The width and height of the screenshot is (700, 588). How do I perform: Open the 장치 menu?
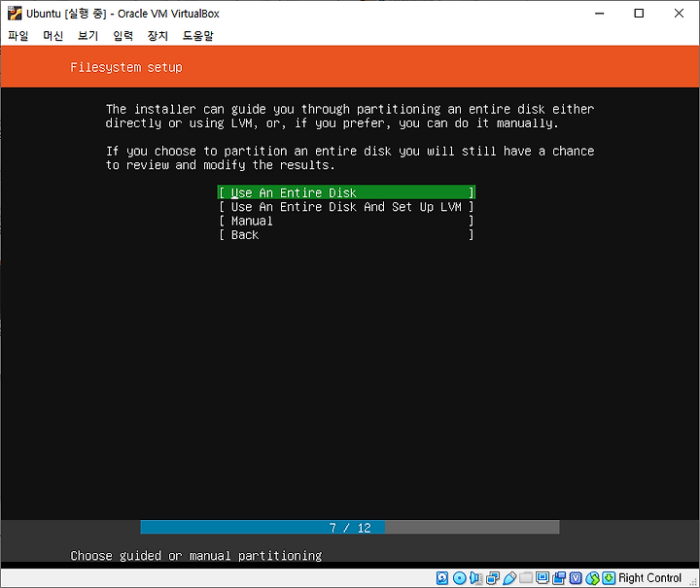coord(157,36)
